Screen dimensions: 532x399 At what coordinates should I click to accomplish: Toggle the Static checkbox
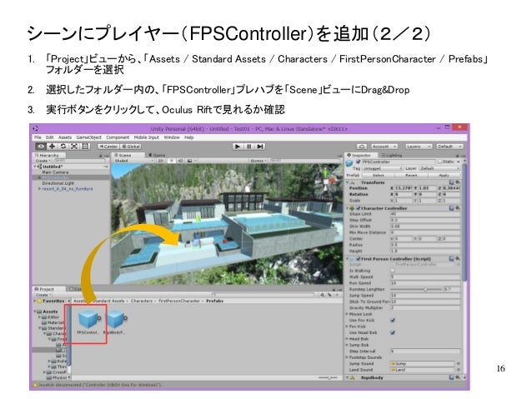click(440, 162)
